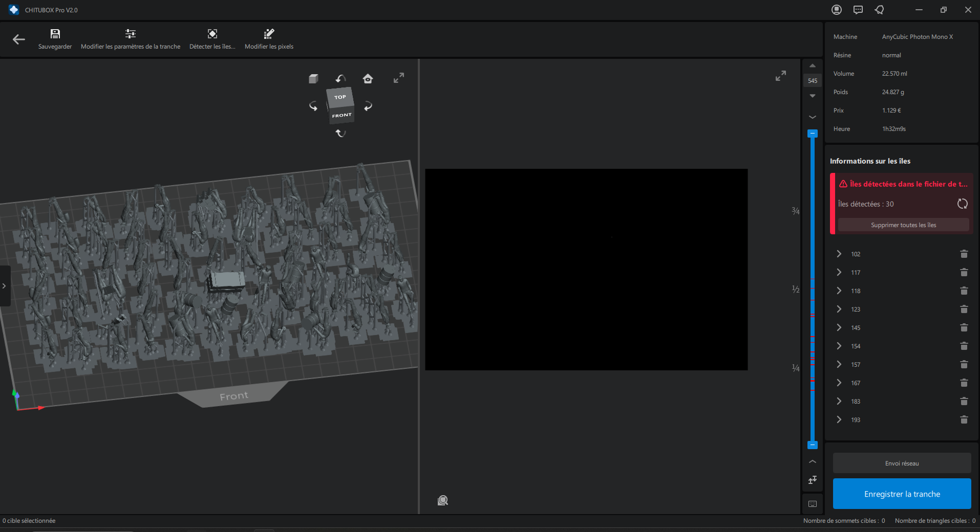Rotate view with the arrow right of the cube
980x532 pixels.
point(368,106)
